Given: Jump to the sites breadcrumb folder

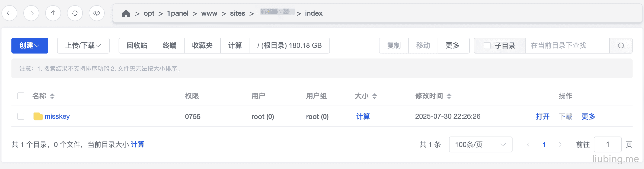Looking at the screenshot, I should [x=237, y=13].
